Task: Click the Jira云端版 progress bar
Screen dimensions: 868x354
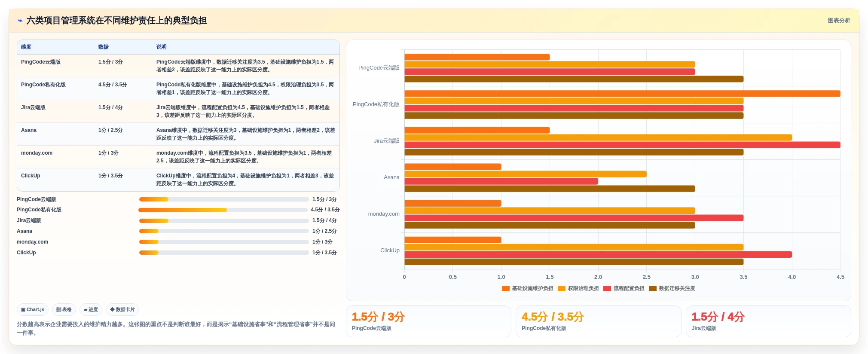Action: [223, 220]
